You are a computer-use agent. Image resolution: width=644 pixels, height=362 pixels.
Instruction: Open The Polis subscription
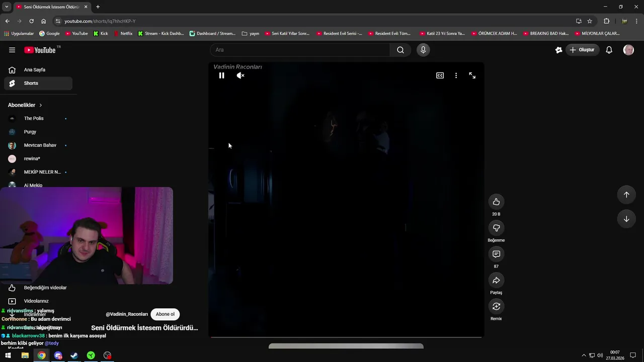(38, 118)
